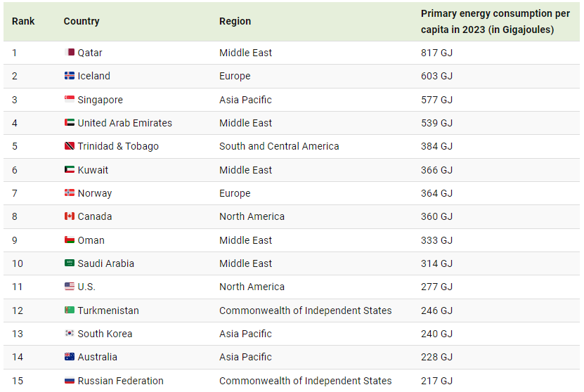This screenshot has width=584, height=392.
Task: Select the Kuwait country name
Action: (x=93, y=170)
